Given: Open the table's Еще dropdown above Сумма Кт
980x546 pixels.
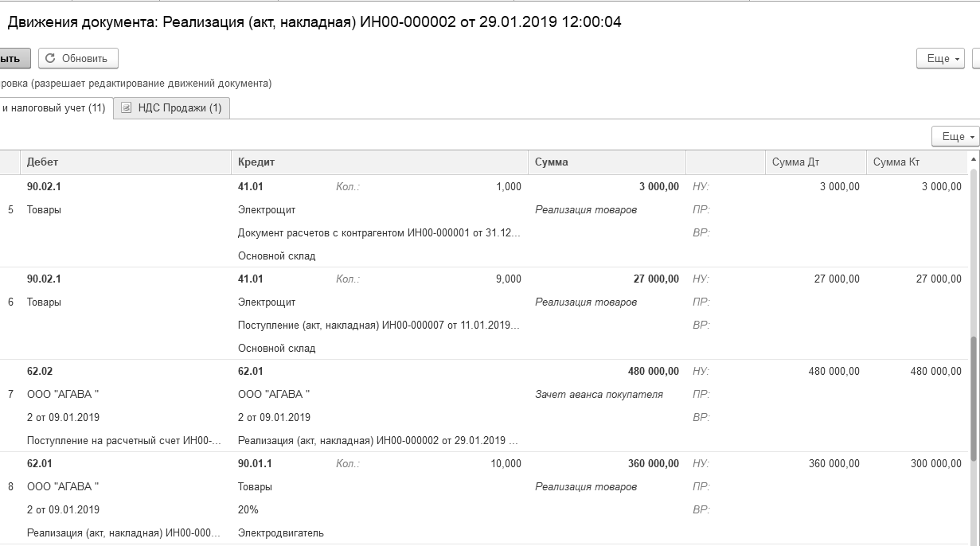Looking at the screenshot, I should tap(955, 137).
